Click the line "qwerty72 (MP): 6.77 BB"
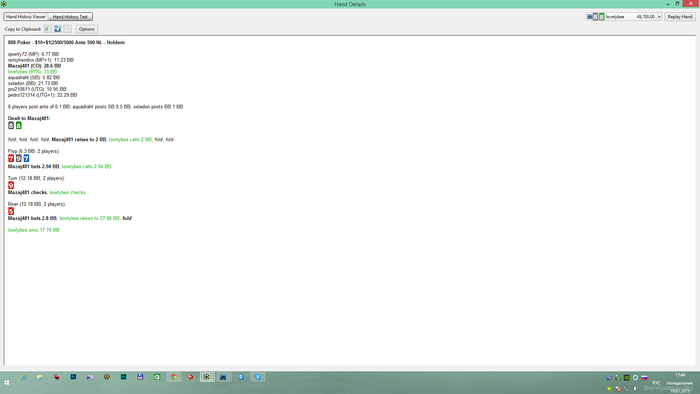This screenshot has height=394, width=700. pyautogui.click(x=33, y=54)
